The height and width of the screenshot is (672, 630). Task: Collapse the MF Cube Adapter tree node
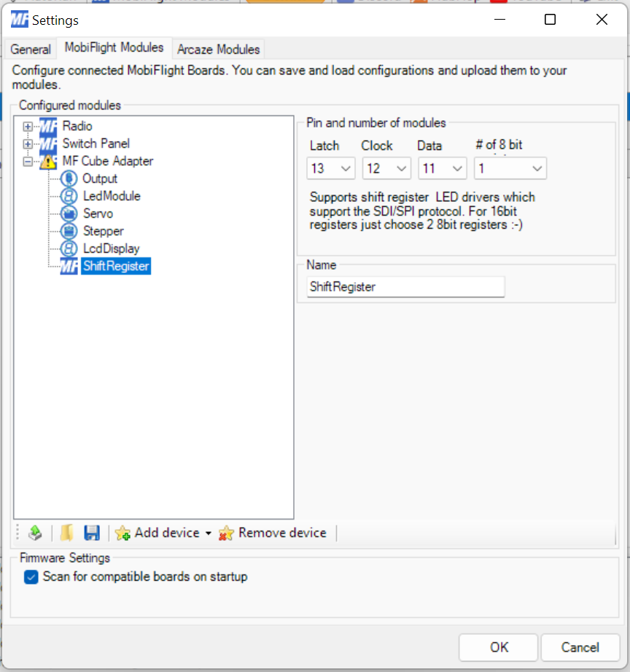point(28,162)
